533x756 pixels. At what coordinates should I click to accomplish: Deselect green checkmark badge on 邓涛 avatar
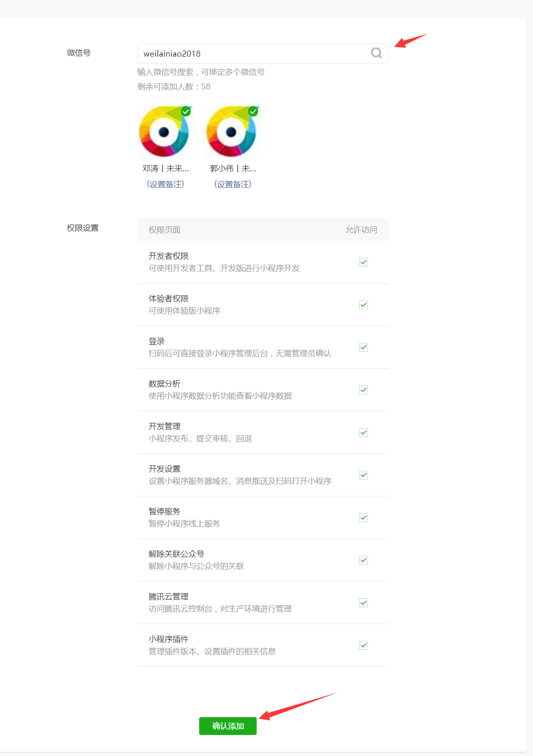(186, 111)
